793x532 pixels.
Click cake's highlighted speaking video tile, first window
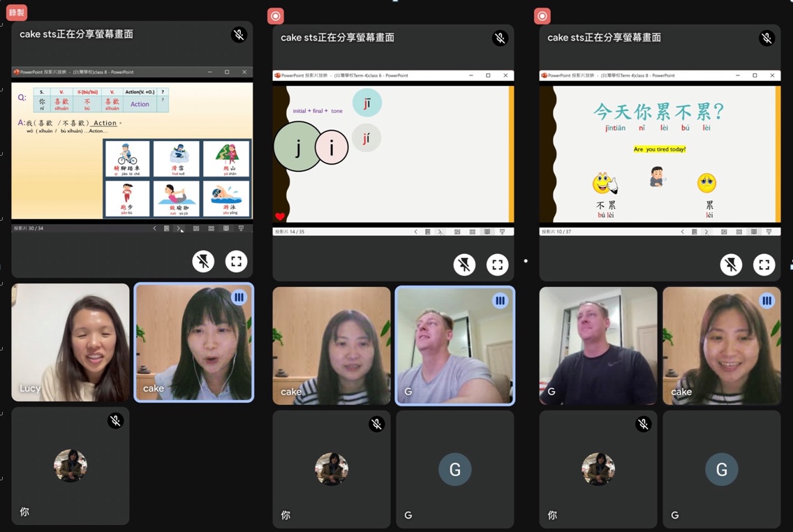(193, 342)
